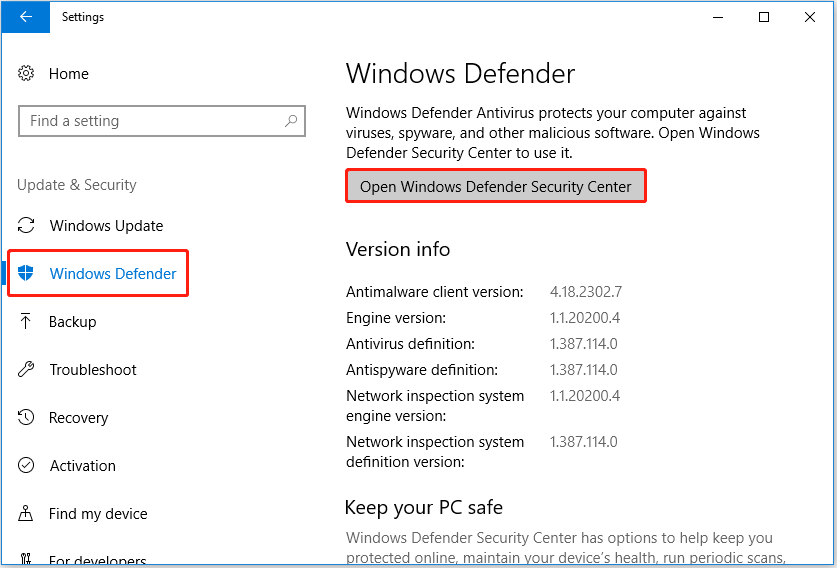This screenshot has width=837, height=568.
Task: Click the Activation checkmark circle icon
Action: (x=27, y=466)
